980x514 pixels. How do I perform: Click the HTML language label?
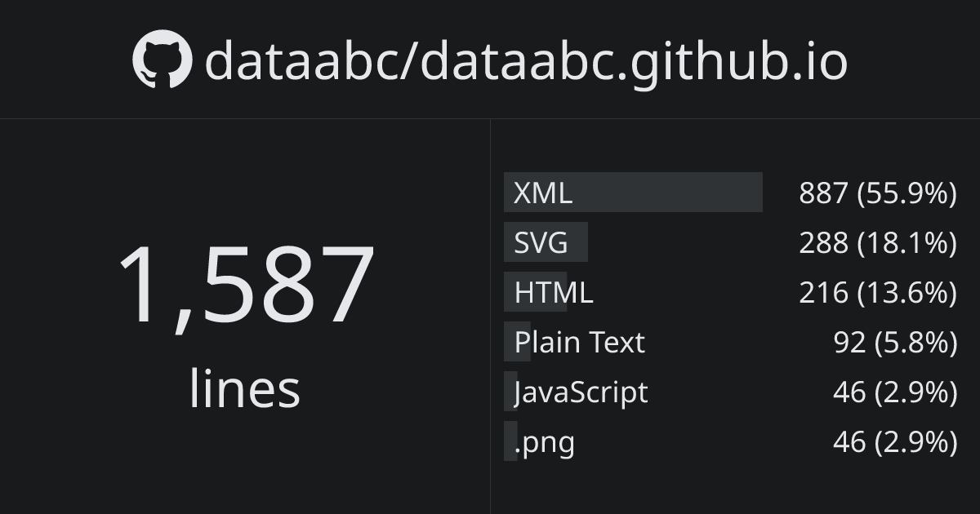tap(554, 292)
